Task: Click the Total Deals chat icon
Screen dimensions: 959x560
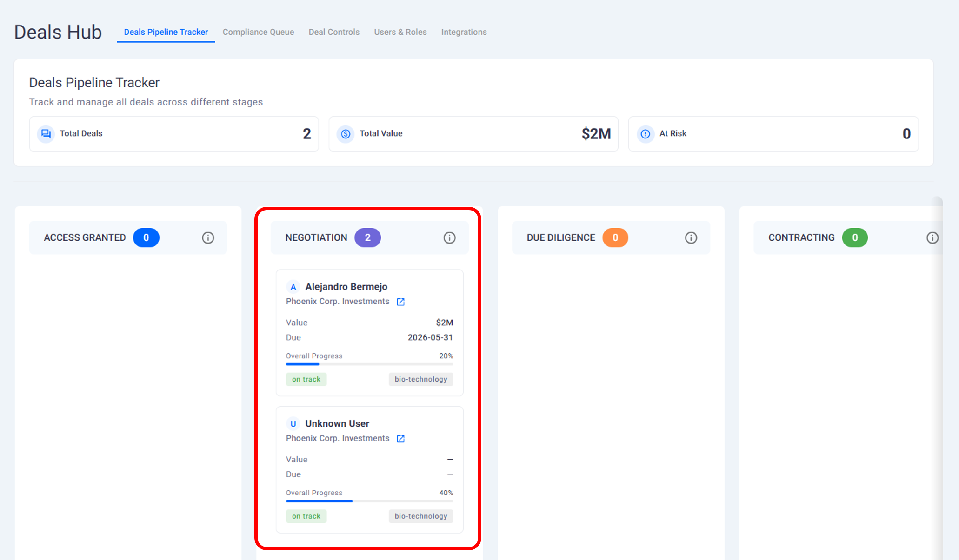Action: [x=46, y=134]
